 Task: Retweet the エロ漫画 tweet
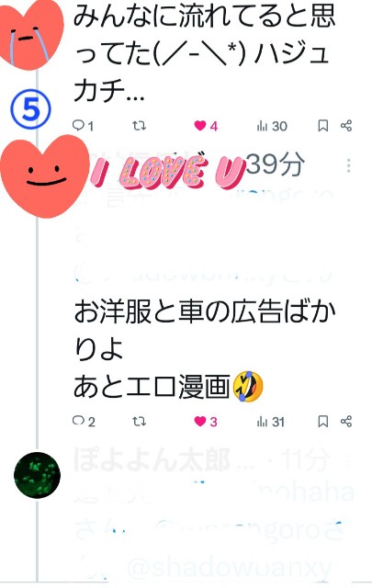coord(139,422)
